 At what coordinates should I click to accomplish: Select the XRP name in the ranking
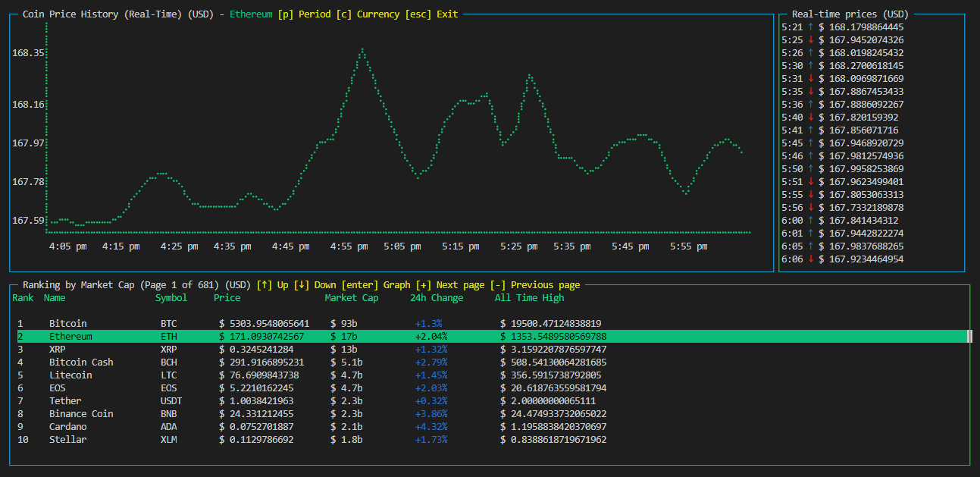pos(58,350)
